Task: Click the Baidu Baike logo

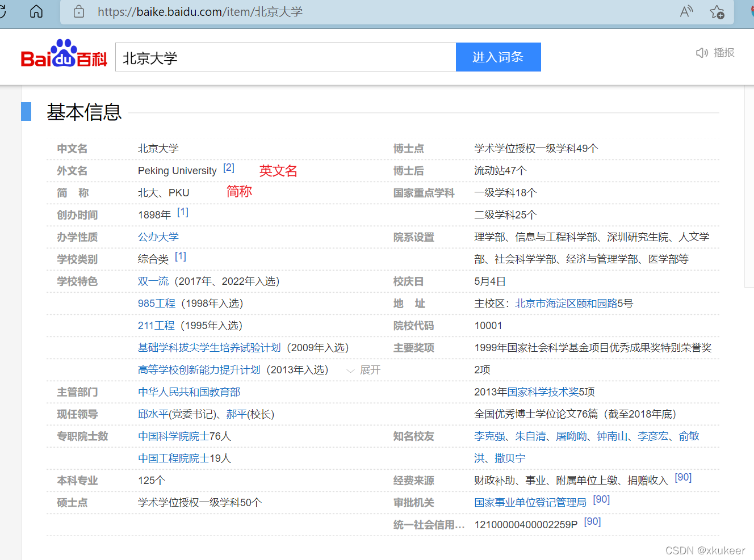Action: tap(64, 54)
